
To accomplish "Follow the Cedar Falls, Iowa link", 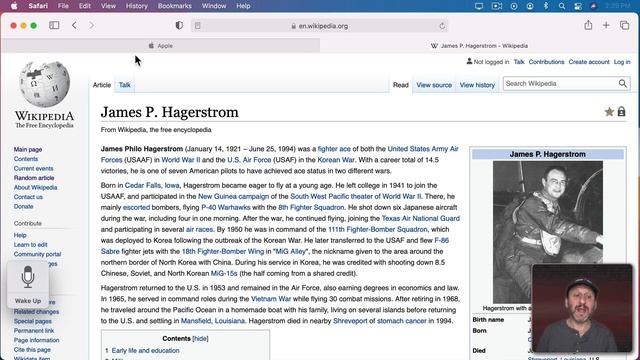I will click(x=152, y=185).
